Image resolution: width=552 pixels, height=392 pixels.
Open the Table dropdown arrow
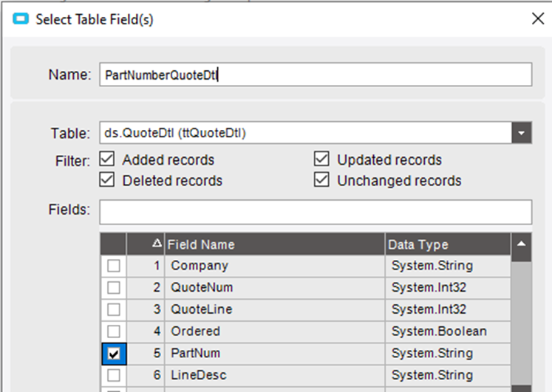(x=522, y=133)
